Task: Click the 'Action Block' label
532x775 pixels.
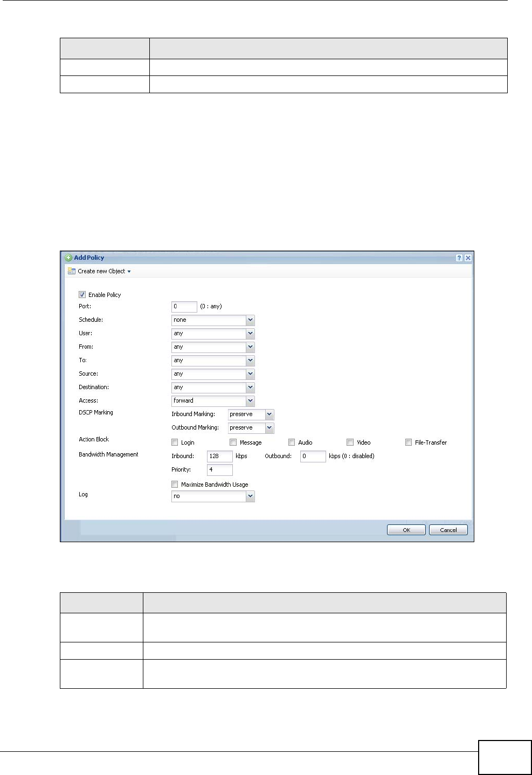Action: click(x=94, y=439)
